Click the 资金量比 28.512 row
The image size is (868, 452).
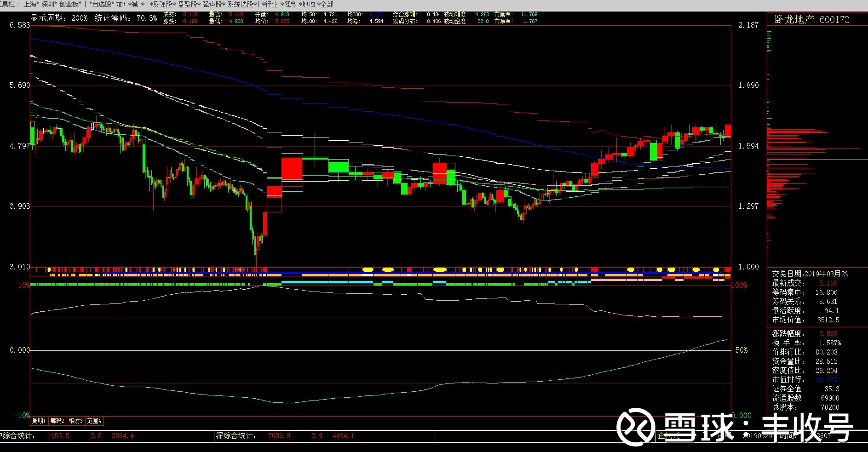click(805, 361)
